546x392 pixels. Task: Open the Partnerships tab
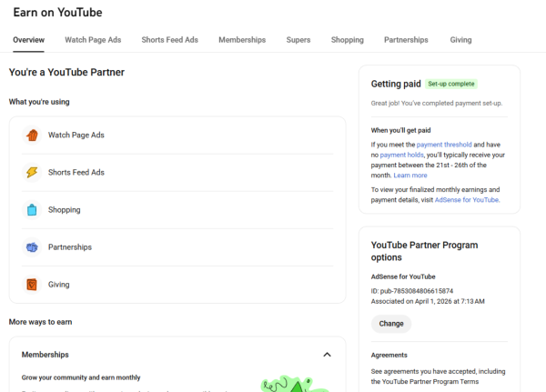pos(406,40)
